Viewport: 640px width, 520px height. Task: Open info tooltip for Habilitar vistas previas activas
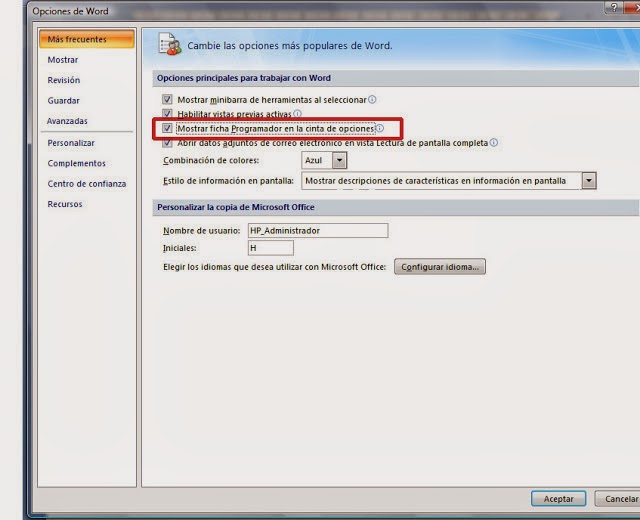tap(298, 113)
